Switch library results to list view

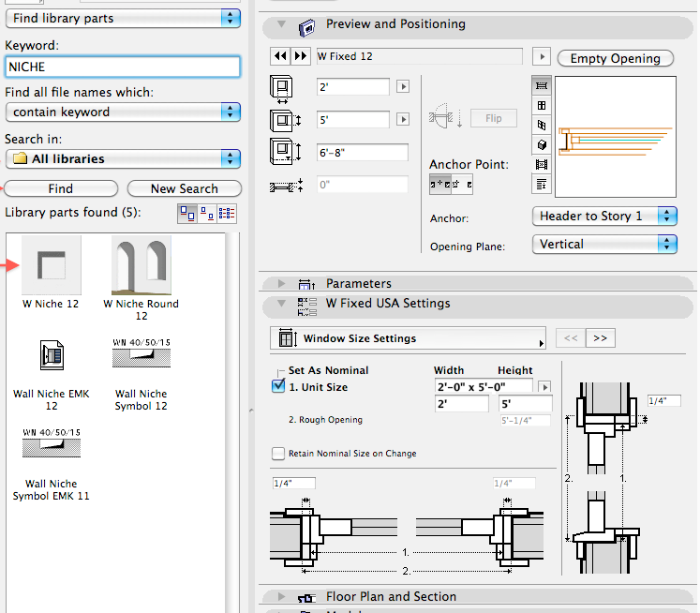[x=228, y=213]
